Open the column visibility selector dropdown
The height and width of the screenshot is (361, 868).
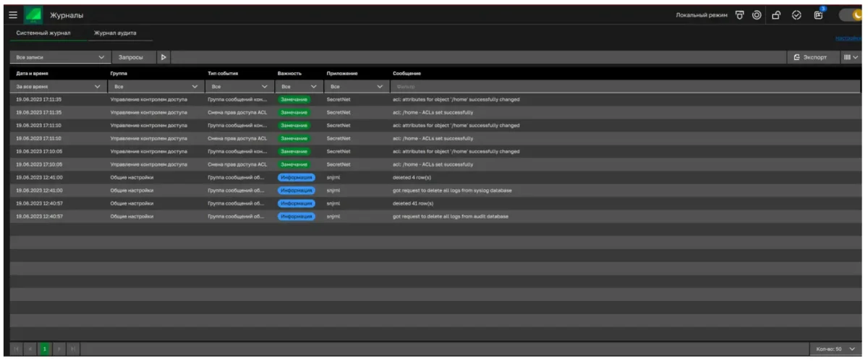(x=851, y=56)
